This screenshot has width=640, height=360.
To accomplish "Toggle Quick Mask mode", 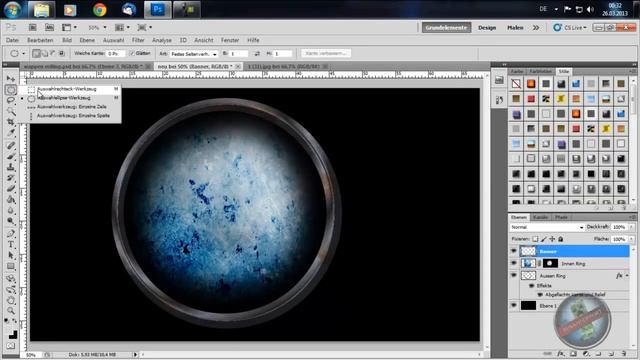I will tap(11, 346).
